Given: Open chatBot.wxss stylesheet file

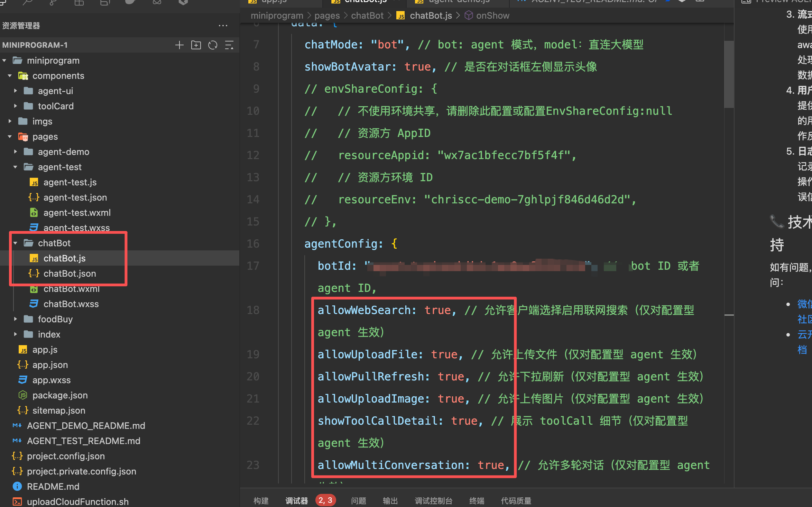Looking at the screenshot, I should (x=71, y=304).
